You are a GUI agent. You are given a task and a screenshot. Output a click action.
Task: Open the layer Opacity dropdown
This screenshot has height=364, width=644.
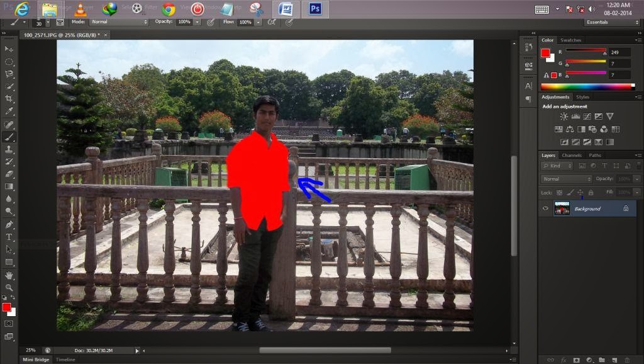(x=636, y=179)
